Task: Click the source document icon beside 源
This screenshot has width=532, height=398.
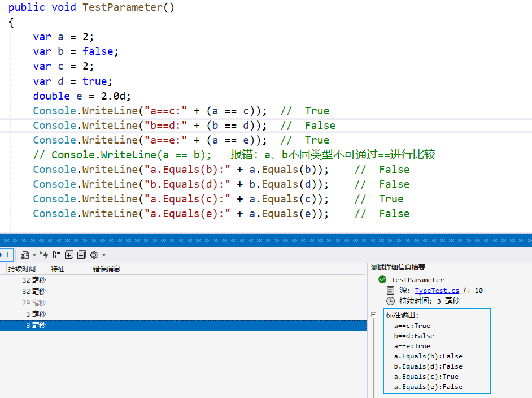Action: [x=390, y=291]
